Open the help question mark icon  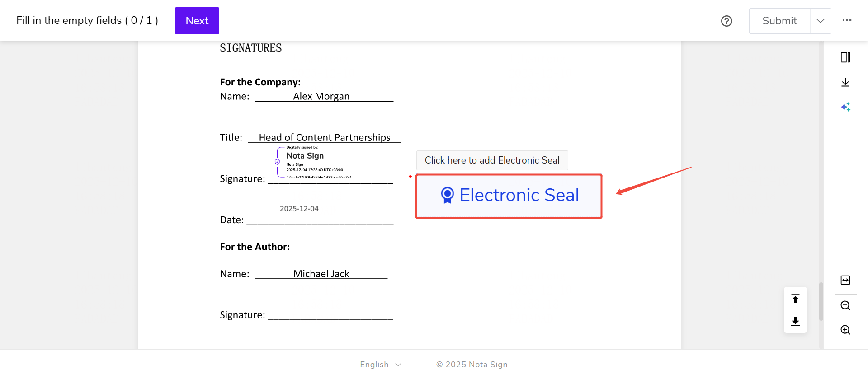point(726,21)
